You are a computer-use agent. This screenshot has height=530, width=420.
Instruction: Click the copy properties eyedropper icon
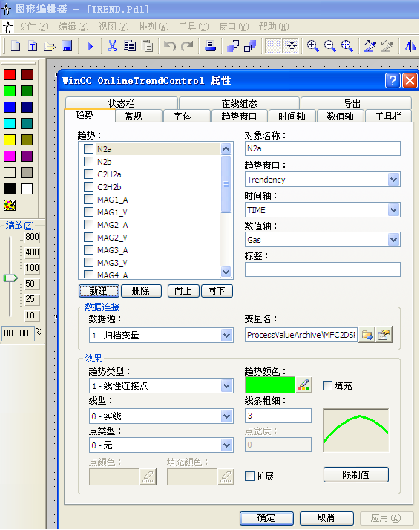coord(370,46)
